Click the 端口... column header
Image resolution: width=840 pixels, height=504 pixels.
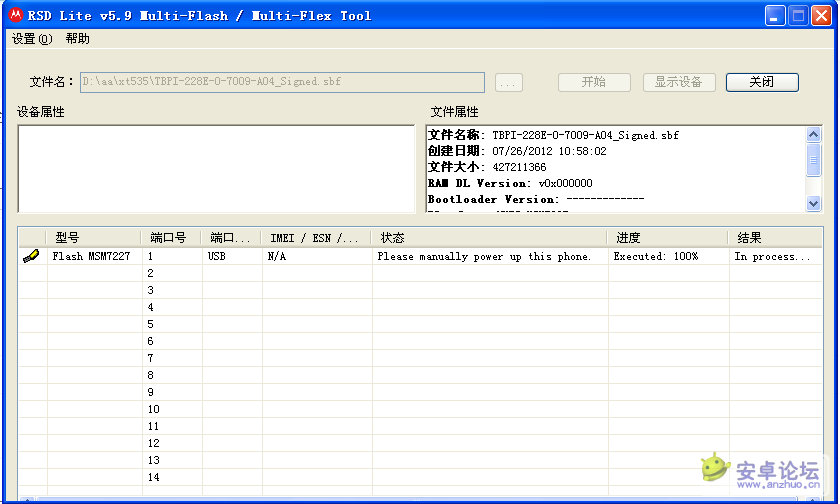[231, 238]
